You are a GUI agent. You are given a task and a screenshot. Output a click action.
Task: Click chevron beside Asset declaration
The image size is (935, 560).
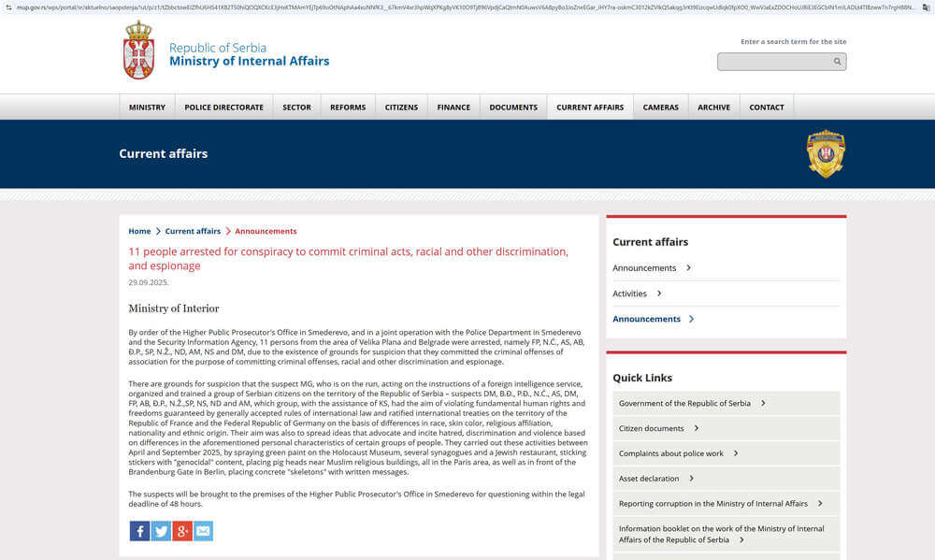pyautogui.click(x=691, y=479)
